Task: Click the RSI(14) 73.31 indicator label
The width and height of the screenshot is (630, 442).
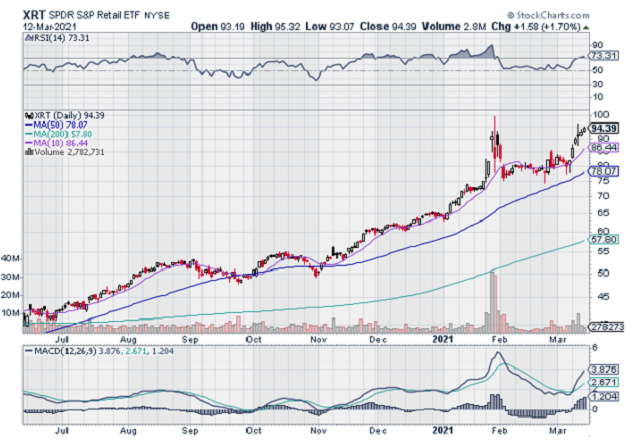Action: (x=57, y=38)
